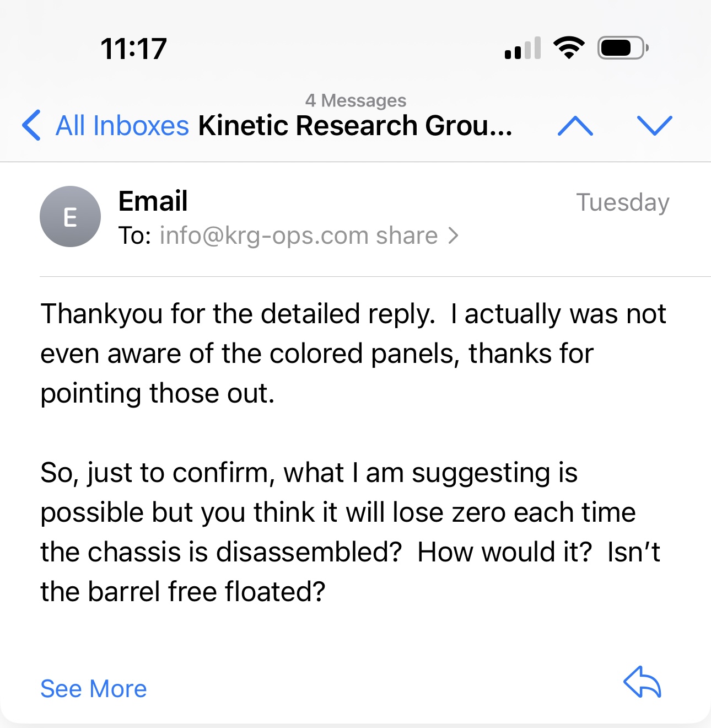
Task: Tap the sender name "Email"
Action: click(x=153, y=201)
